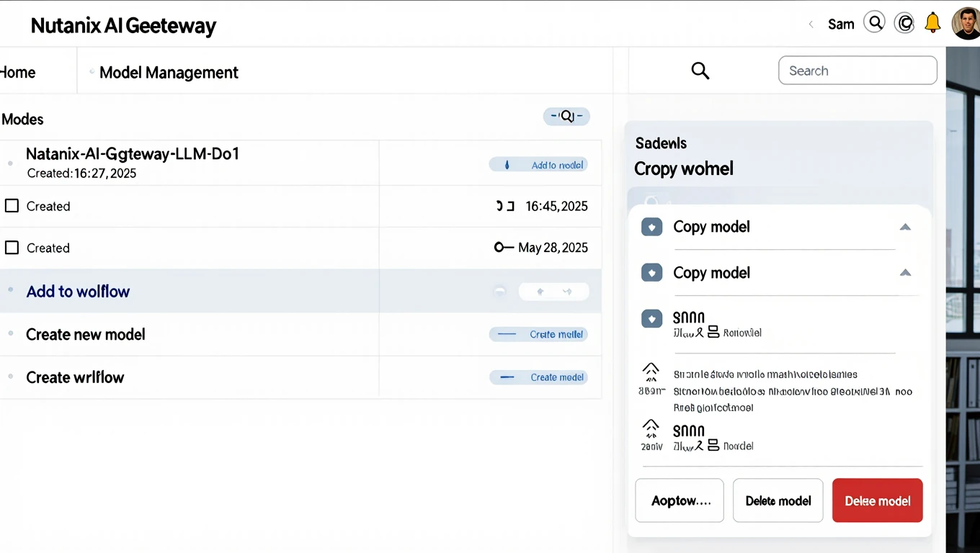
Task: Switch to the Model Management tab
Action: coord(169,73)
